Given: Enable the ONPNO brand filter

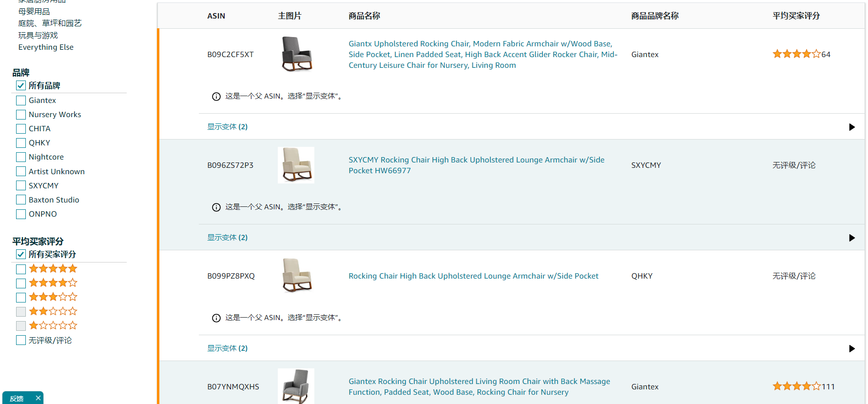Looking at the screenshot, I should pyautogui.click(x=21, y=214).
